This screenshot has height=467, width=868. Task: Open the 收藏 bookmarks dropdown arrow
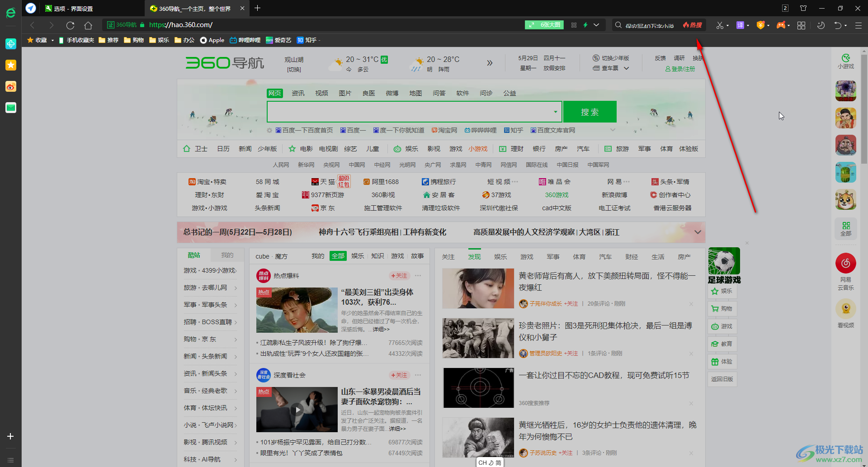(x=52, y=40)
